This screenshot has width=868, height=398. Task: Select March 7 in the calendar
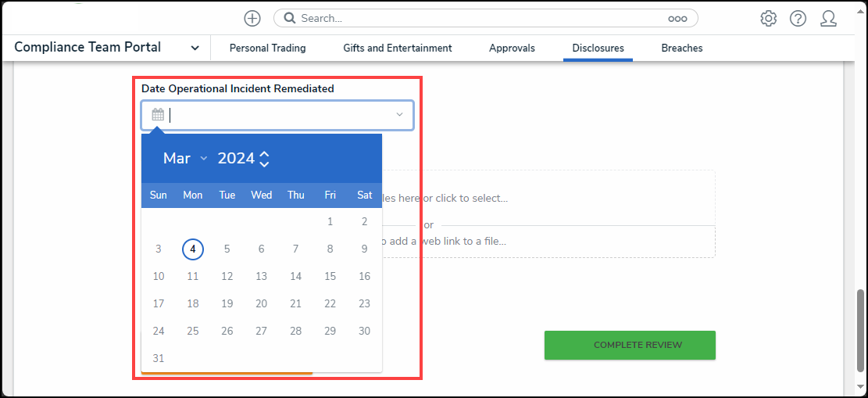(295, 249)
